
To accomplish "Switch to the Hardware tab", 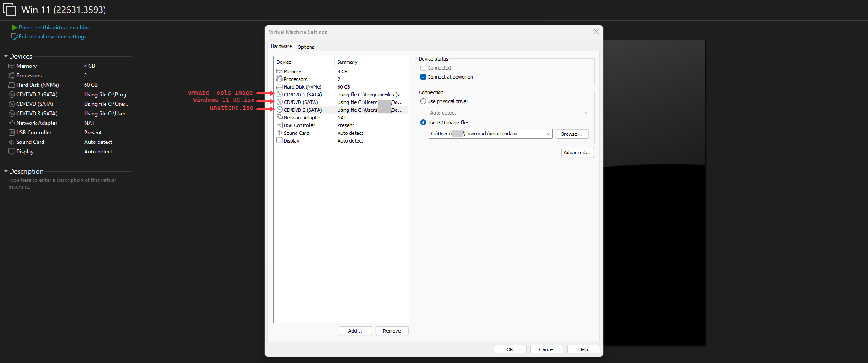I will coord(281,46).
